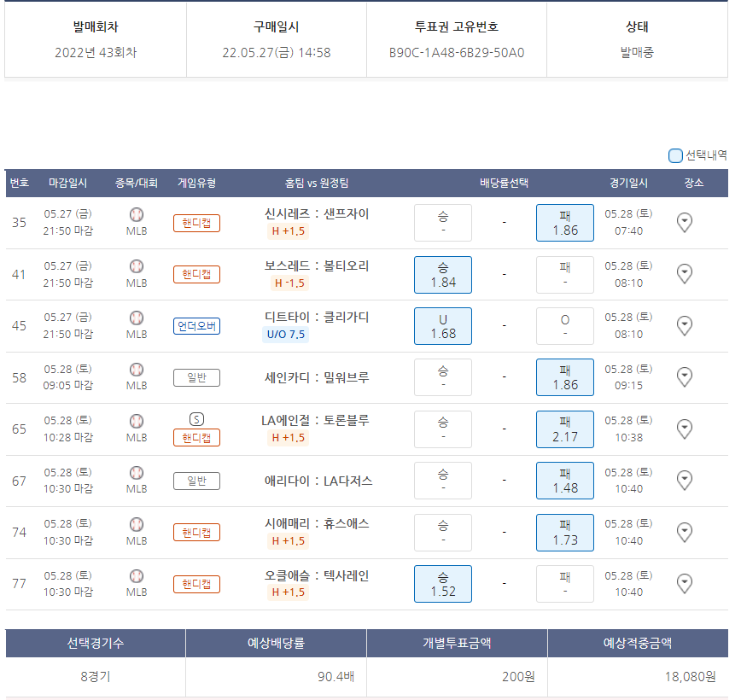Open venue location icon for match 58

pyautogui.click(x=685, y=377)
